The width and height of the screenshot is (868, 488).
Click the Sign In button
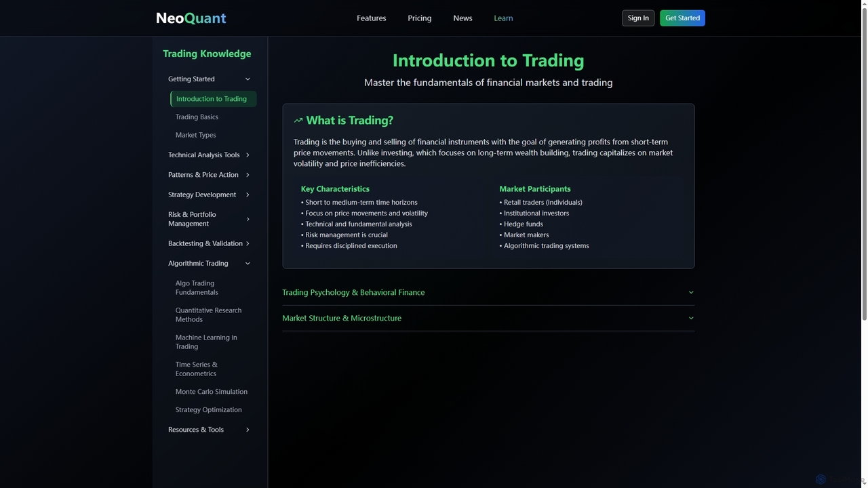[x=638, y=18]
